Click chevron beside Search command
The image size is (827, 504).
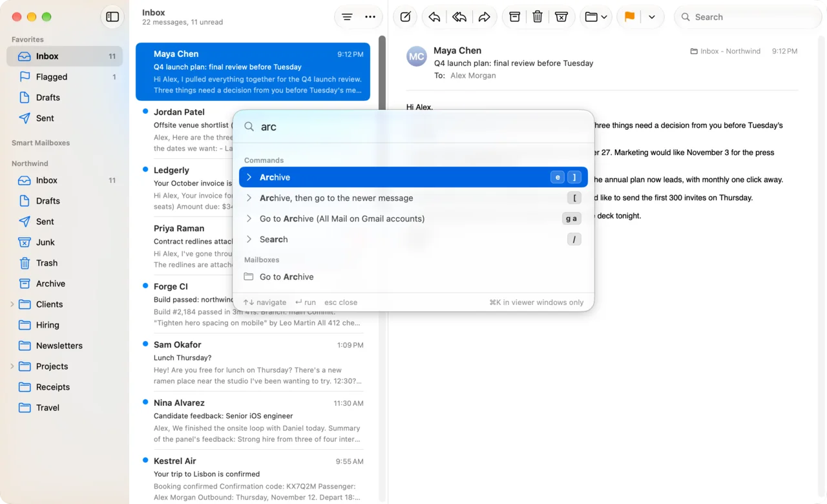[249, 239]
